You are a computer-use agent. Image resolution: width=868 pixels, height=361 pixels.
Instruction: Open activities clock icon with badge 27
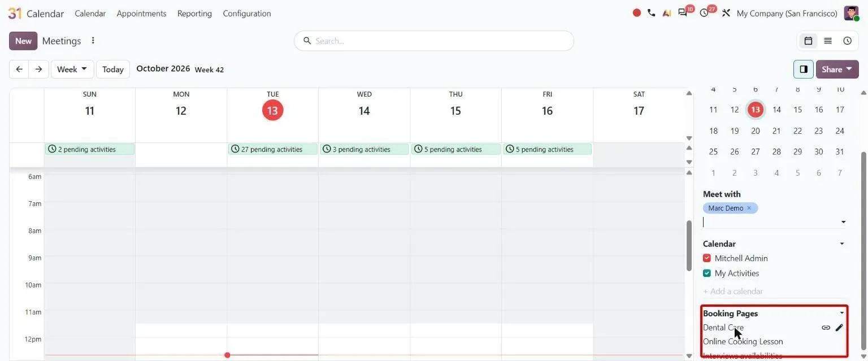pos(704,12)
